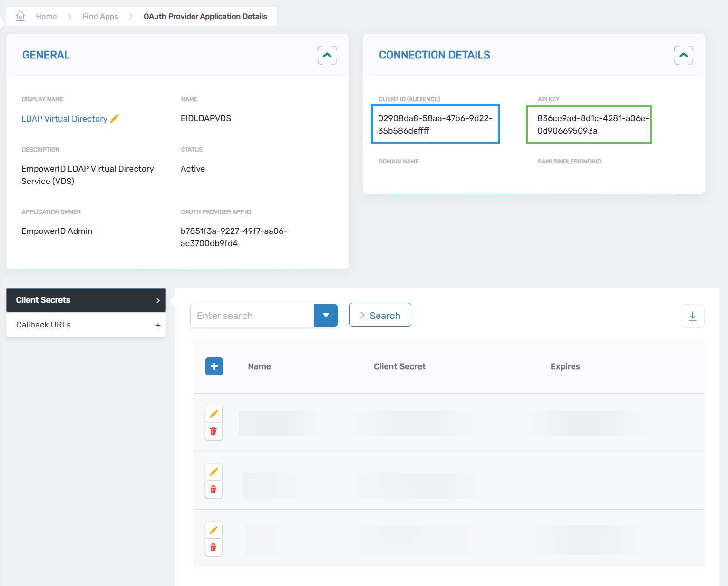Viewport: 728px width, 586px height.
Task: Edit the second client secret row
Action: pos(214,472)
